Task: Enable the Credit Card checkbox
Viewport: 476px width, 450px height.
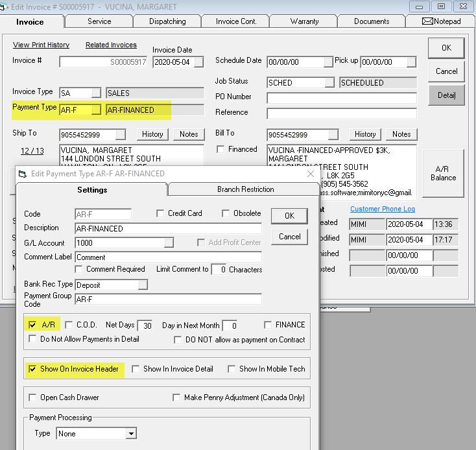Action: pyautogui.click(x=160, y=213)
